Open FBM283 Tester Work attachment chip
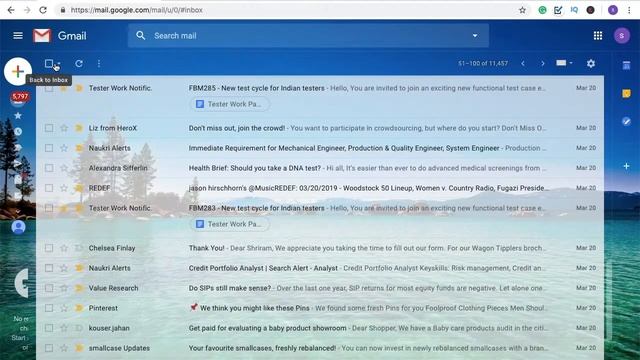This screenshot has width=640, height=360. pyautogui.click(x=229, y=224)
